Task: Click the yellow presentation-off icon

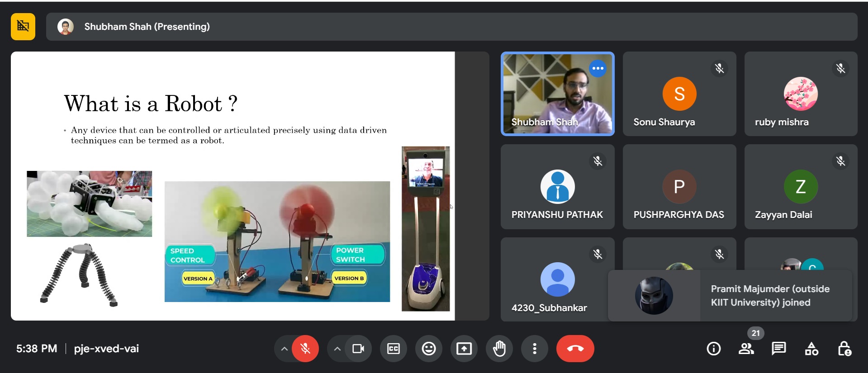Action: coord(23,27)
